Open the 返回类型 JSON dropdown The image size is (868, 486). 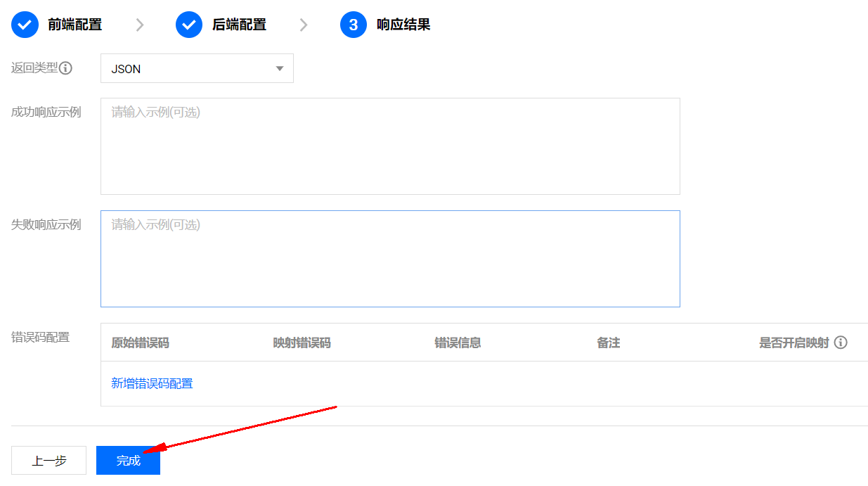190,68
